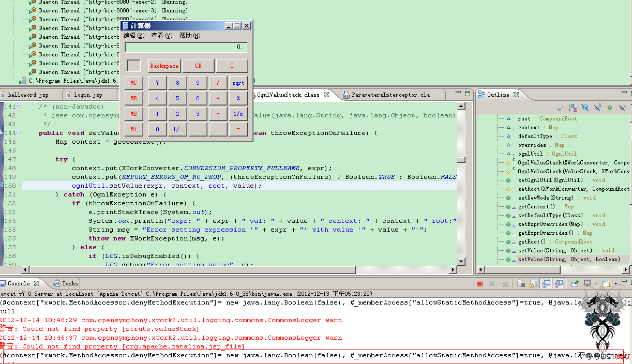The height and width of the screenshot is (364, 632).
Task: Click the Open Console icon
Action: pos(606,283)
